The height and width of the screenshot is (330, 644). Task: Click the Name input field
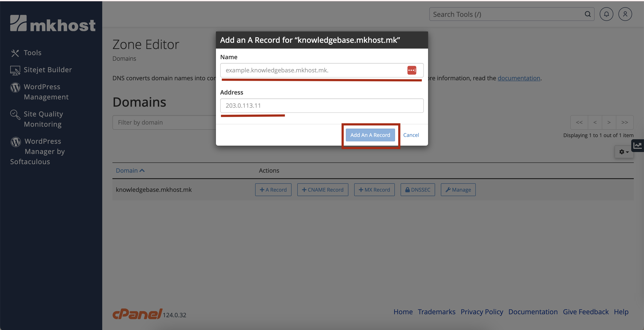[312, 70]
